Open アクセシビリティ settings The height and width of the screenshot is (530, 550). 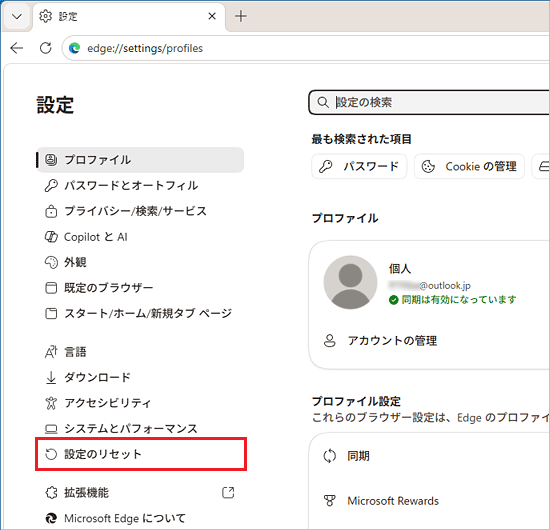140,403
